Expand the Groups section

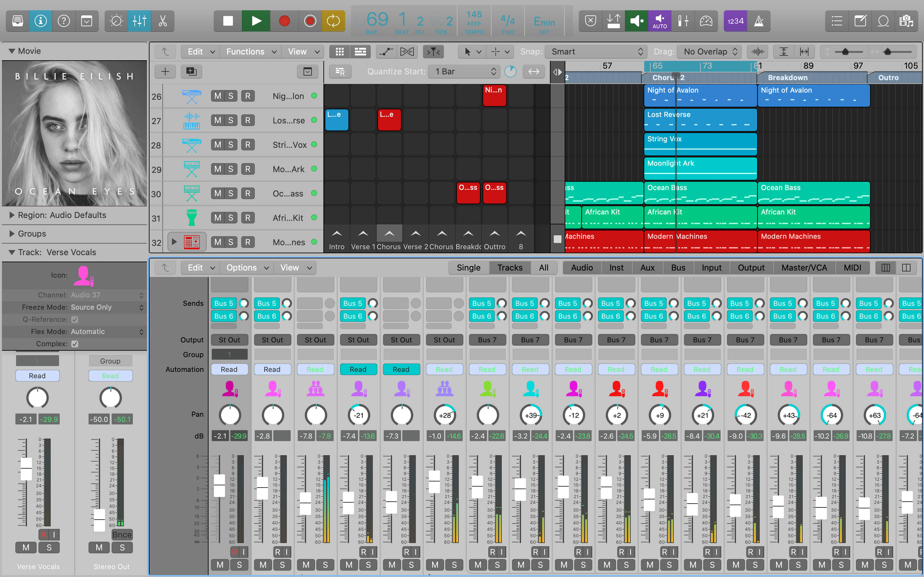pos(12,234)
